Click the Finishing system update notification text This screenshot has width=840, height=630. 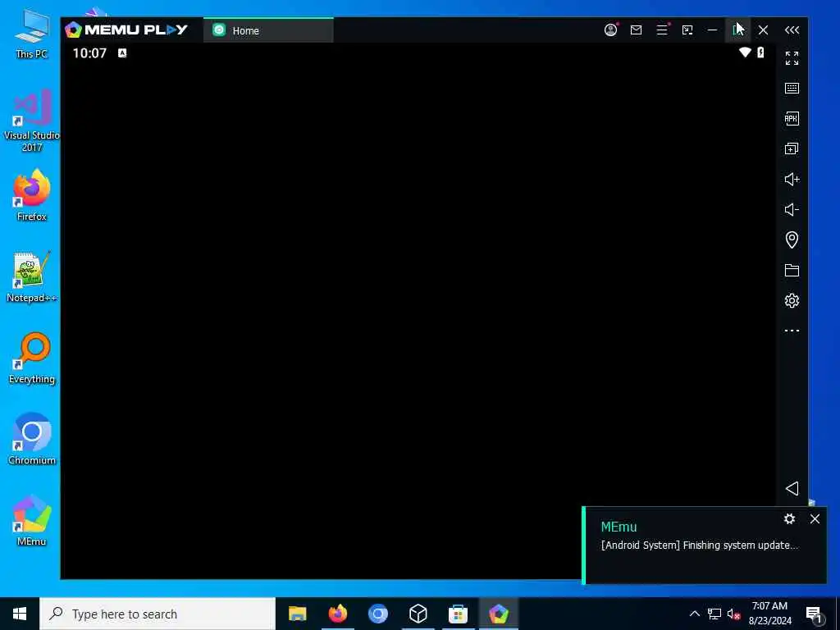pyautogui.click(x=700, y=546)
